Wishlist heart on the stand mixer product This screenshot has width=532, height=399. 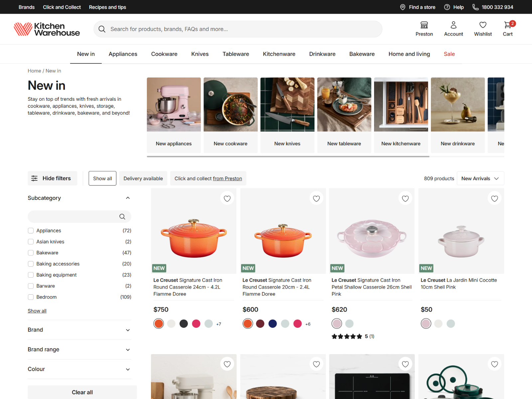pos(227,364)
